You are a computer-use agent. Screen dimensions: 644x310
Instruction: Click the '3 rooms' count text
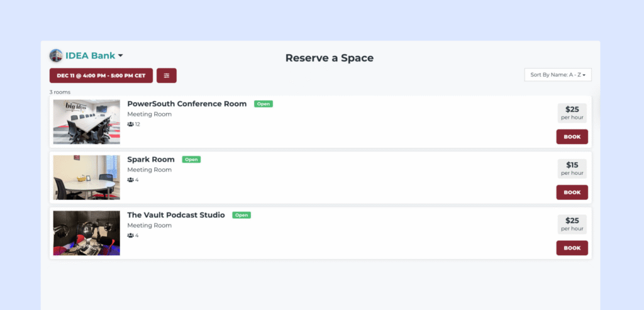click(x=60, y=92)
